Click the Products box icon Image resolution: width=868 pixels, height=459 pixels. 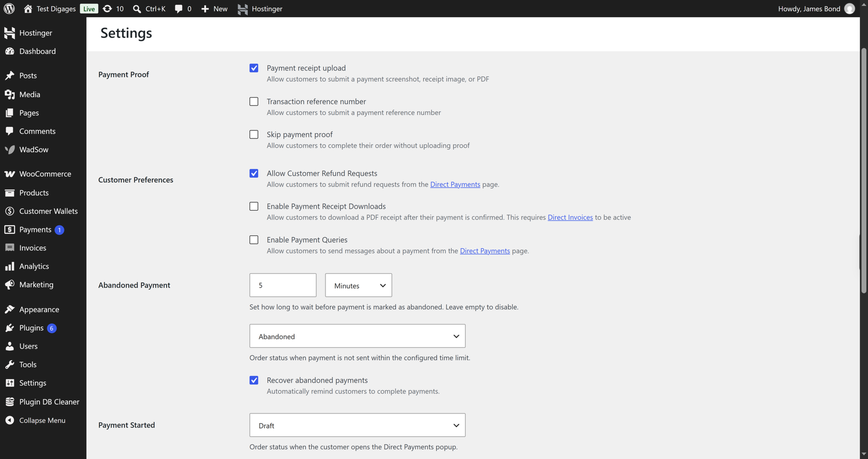pyautogui.click(x=10, y=193)
